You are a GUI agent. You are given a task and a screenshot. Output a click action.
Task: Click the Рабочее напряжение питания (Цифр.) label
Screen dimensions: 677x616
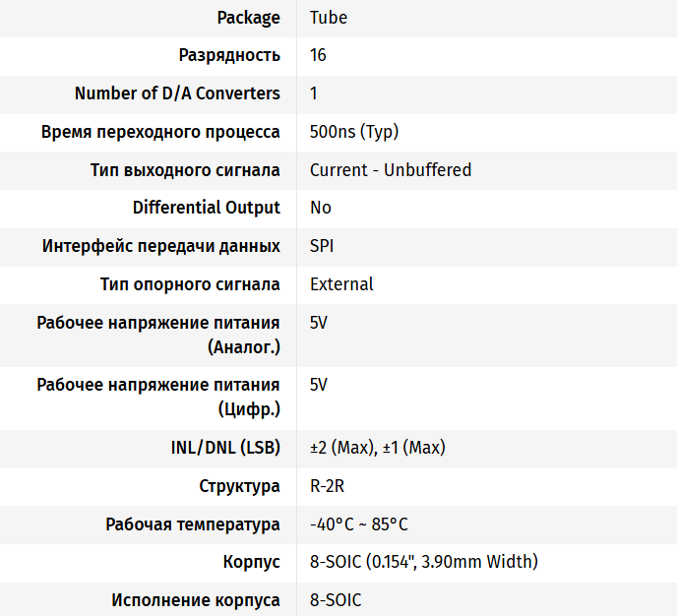[x=158, y=397]
